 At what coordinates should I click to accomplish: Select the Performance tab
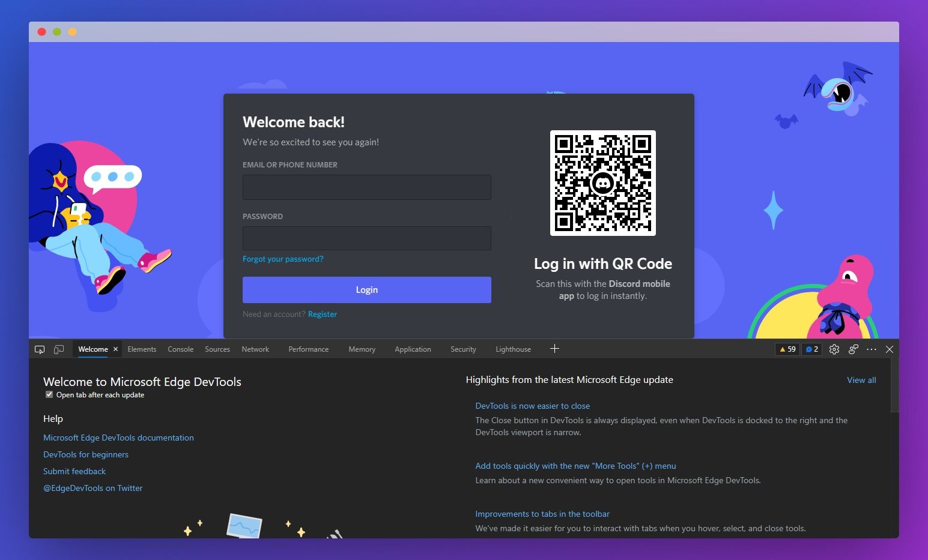pos(309,349)
